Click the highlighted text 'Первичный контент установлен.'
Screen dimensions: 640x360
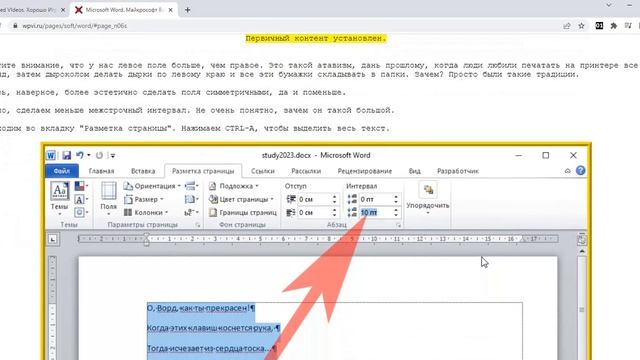[x=316, y=38]
